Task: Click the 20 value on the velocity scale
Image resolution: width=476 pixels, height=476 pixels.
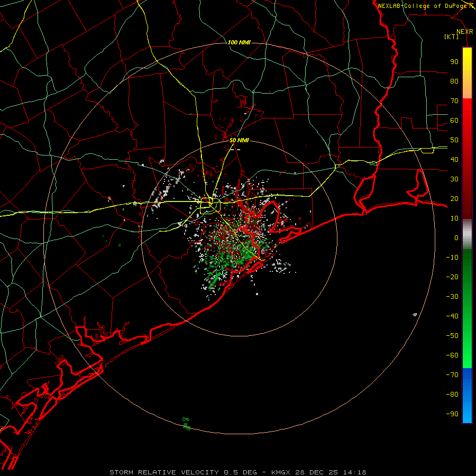Action: [x=454, y=199]
